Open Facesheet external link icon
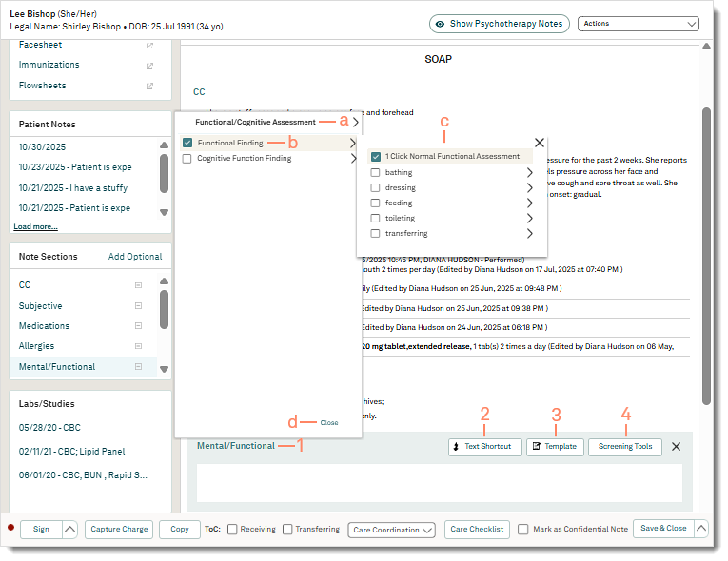The height and width of the screenshot is (561, 728). [x=149, y=45]
